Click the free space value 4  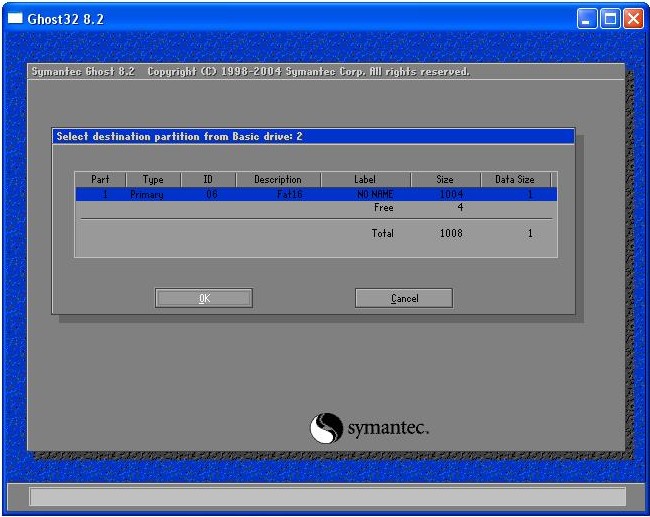pos(460,207)
